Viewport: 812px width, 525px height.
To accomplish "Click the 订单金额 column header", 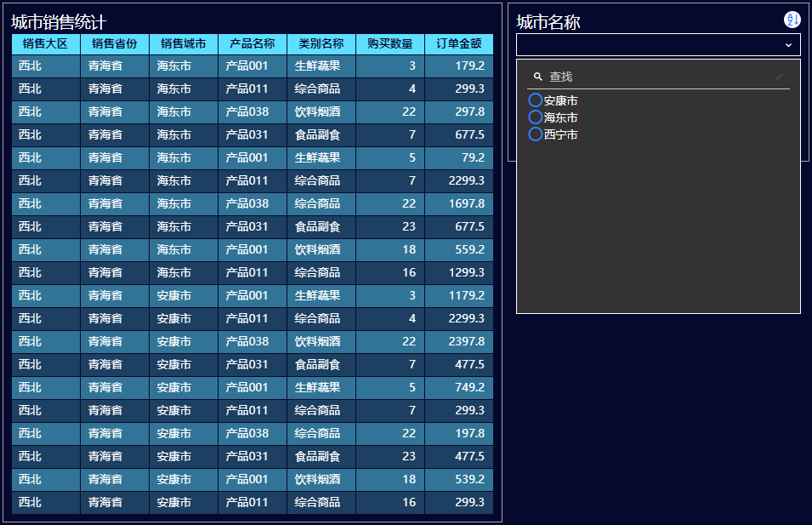I will [x=459, y=43].
